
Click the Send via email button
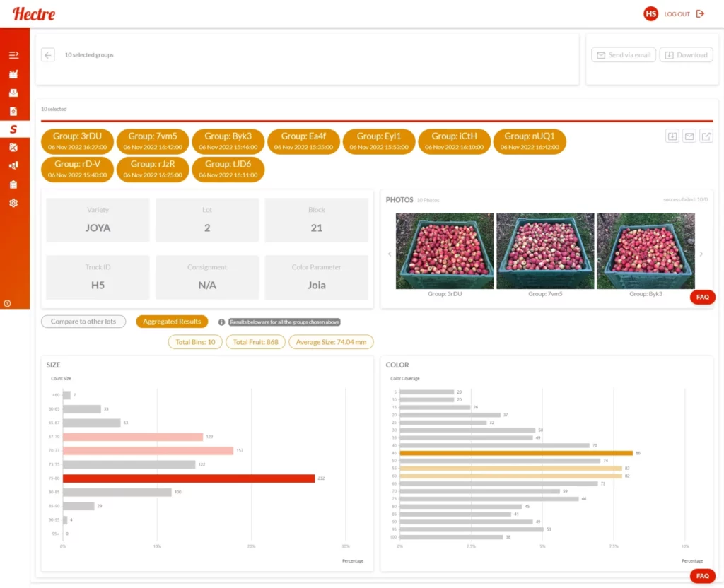click(623, 55)
